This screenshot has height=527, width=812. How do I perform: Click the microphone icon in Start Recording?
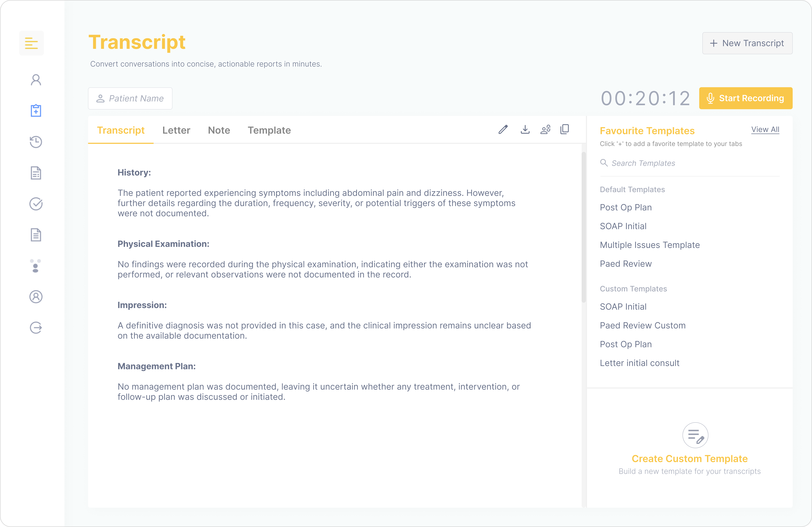pyautogui.click(x=710, y=98)
